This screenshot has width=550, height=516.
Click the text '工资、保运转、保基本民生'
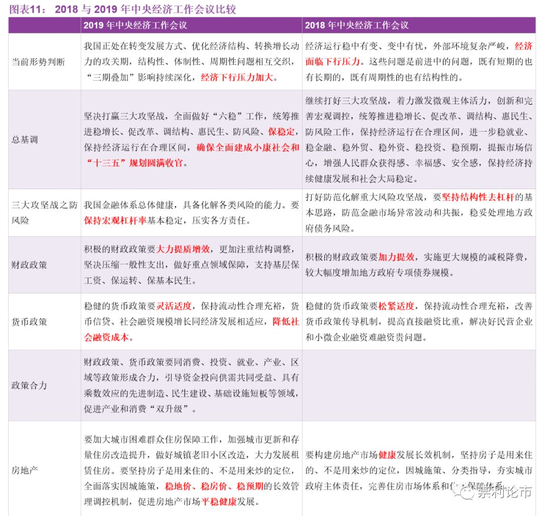coord(138,281)
